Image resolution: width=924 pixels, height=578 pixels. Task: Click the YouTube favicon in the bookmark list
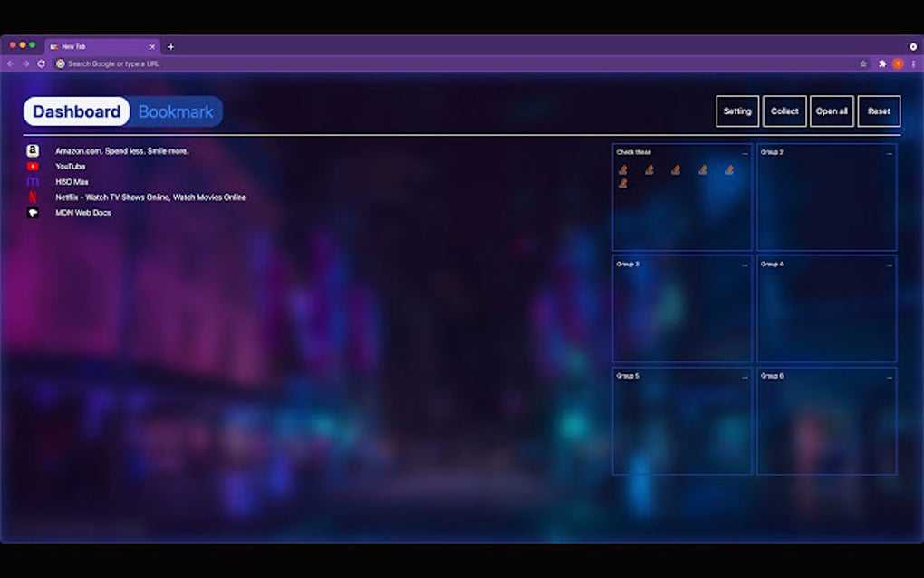coord(34,166)
